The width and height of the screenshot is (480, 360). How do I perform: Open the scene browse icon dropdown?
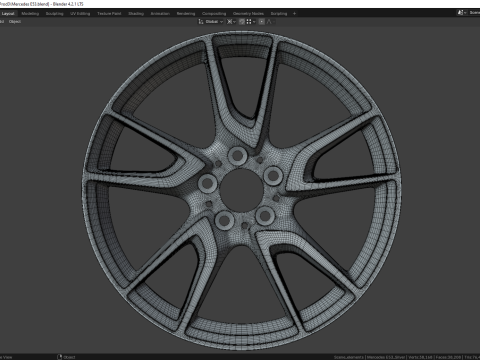462,13
